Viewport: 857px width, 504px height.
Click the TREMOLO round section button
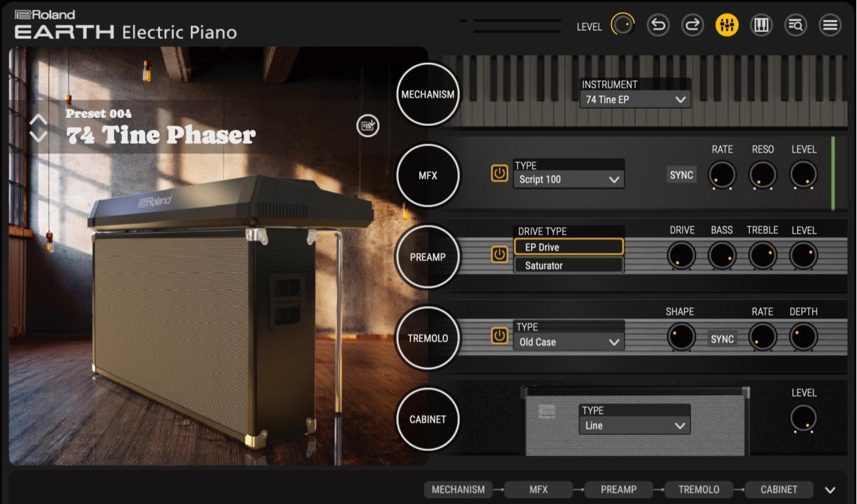(428, 338)
